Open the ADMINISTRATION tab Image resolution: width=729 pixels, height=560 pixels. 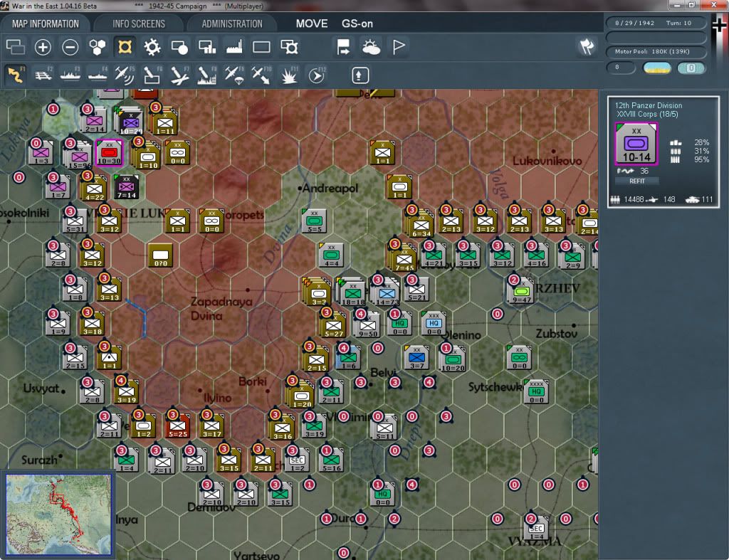point(232,23)
